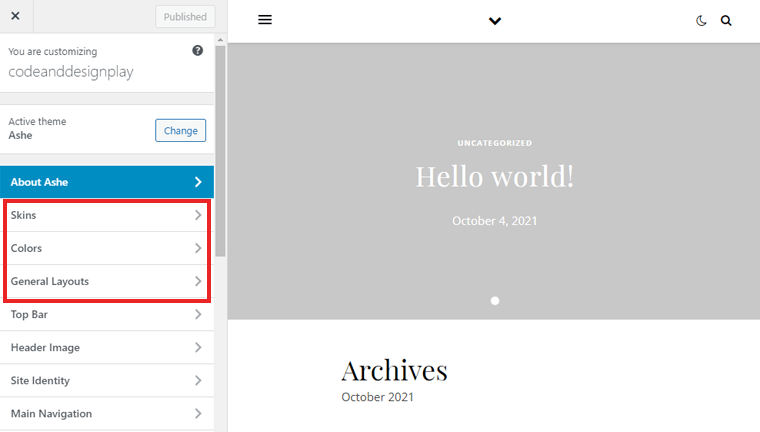760x432 pixels.
Task: Open Header Image settings
Action: [107, 347]
